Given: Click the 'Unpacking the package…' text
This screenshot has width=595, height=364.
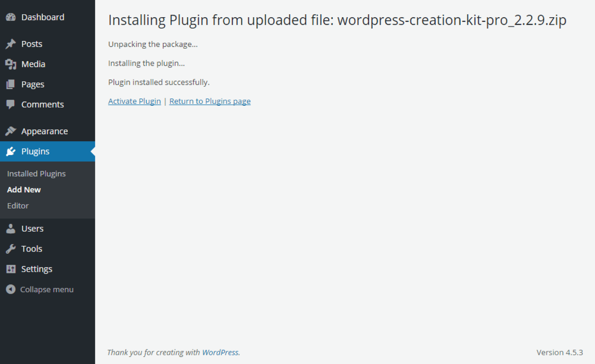Looking at the screenshot, I should point(153,44).
